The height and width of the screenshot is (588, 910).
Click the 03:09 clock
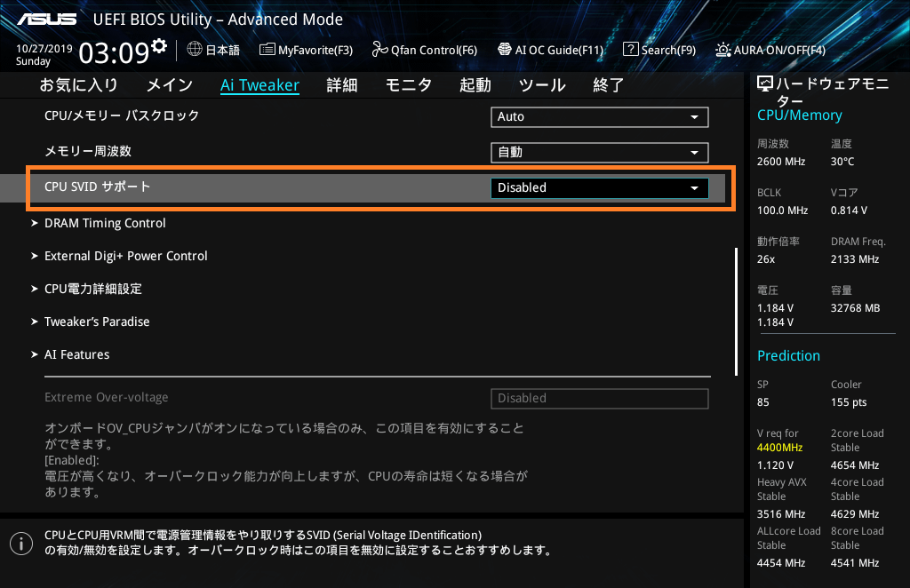tap(115, 53)
